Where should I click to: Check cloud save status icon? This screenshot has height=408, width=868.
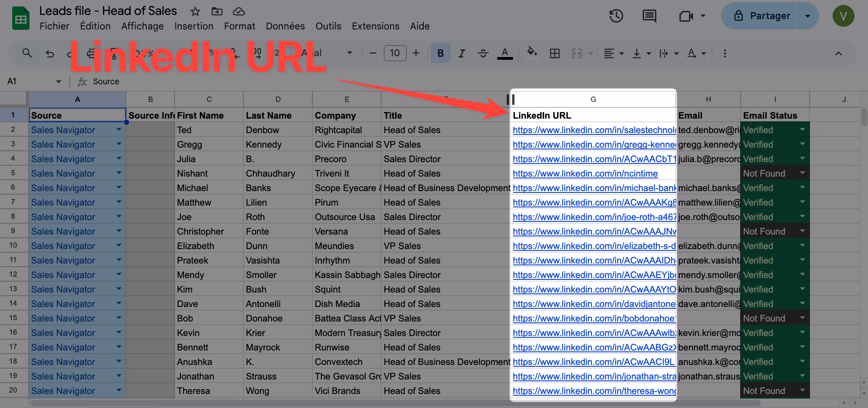[239, 11]
